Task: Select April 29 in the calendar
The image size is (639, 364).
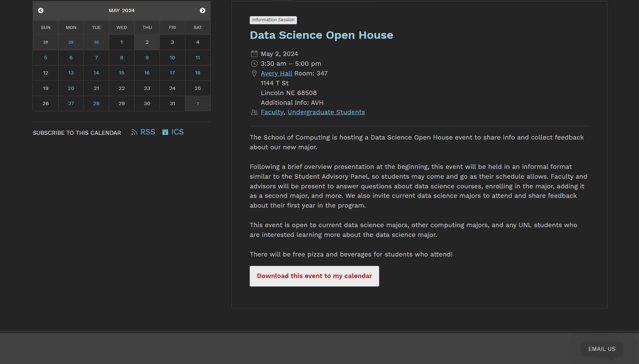Action: tap(71, 42)
